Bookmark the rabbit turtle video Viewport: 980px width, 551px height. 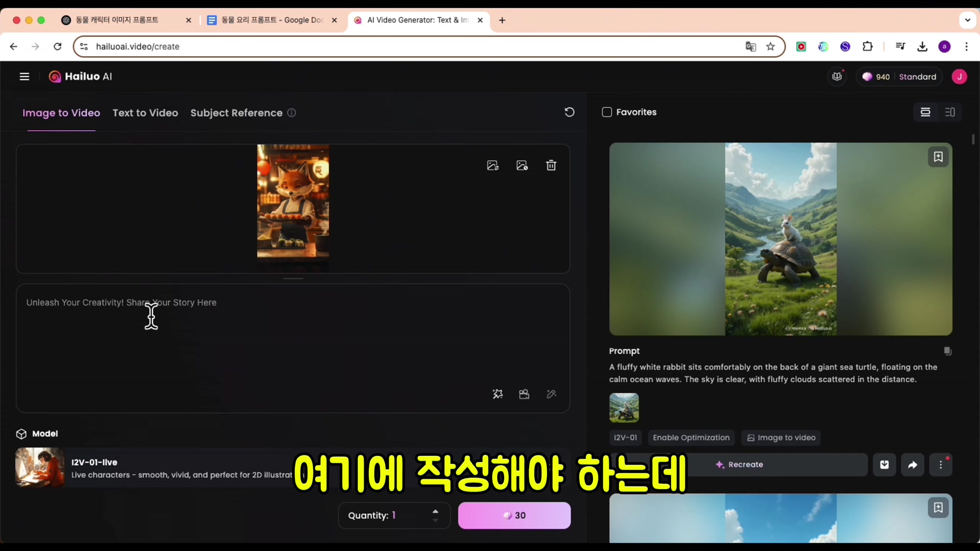tap(938, 157)
